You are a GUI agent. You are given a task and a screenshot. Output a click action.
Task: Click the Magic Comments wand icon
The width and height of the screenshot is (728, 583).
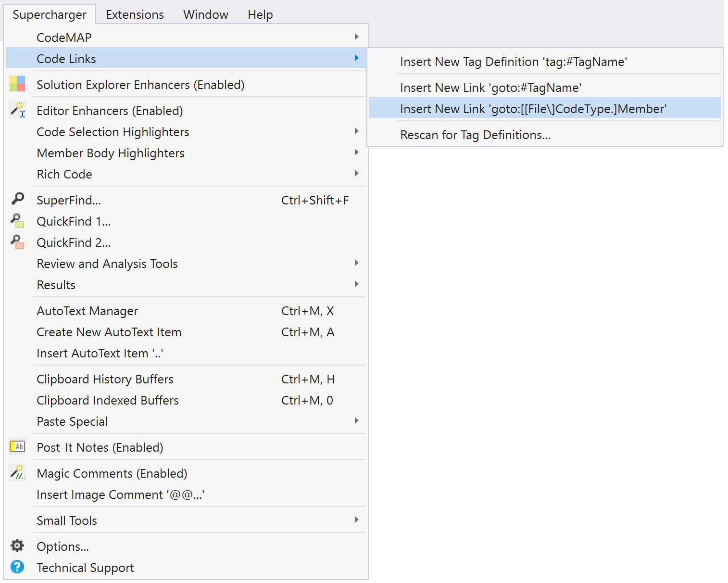pos(18,472)
